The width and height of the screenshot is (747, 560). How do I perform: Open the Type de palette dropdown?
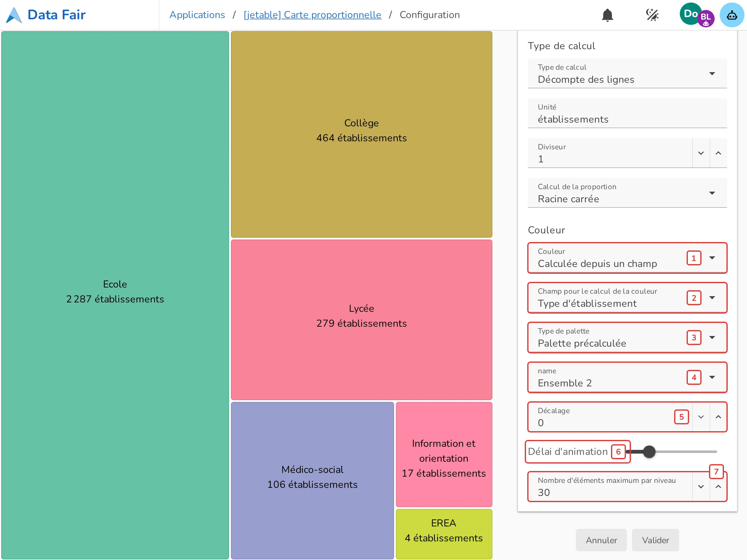coord(627,338)
